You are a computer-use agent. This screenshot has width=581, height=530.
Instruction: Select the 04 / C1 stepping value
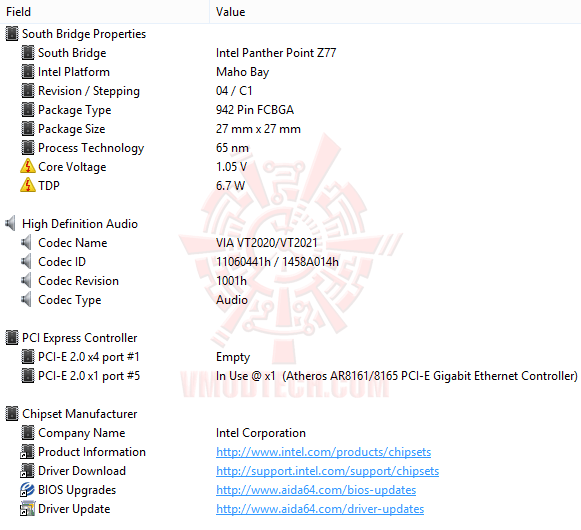[234, 91]
